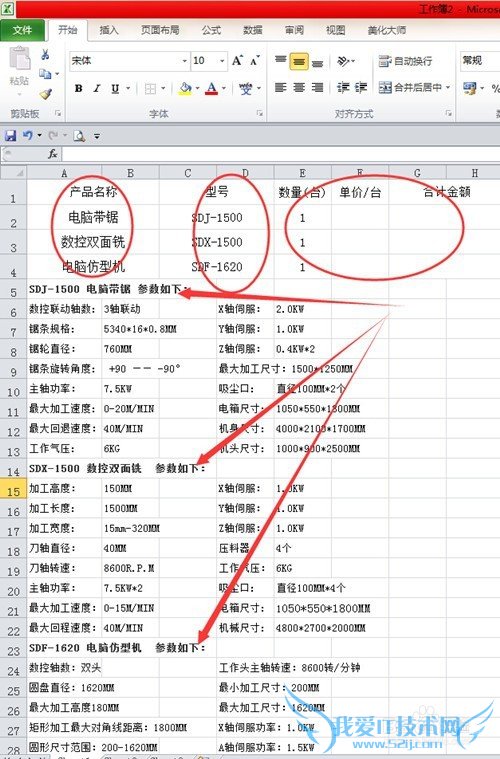This screenshot has height=759, width=500.
Task: Center text horizontally
Action: click(x=299, y=88)
